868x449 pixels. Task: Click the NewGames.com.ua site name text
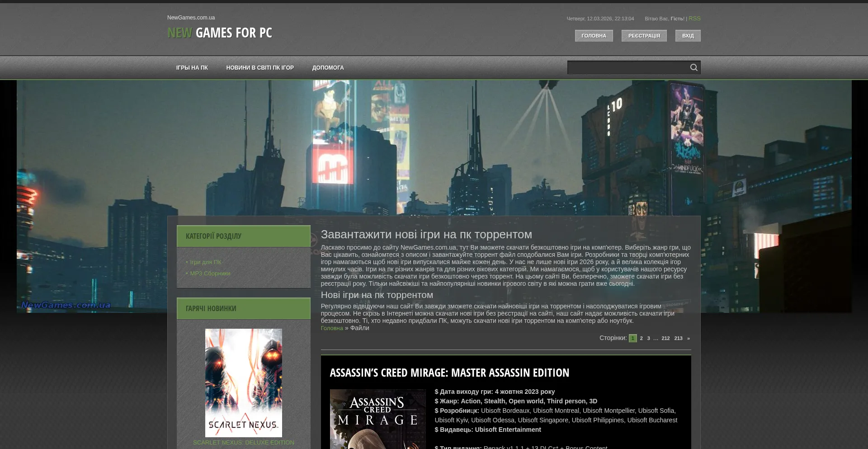click(191, 18)
